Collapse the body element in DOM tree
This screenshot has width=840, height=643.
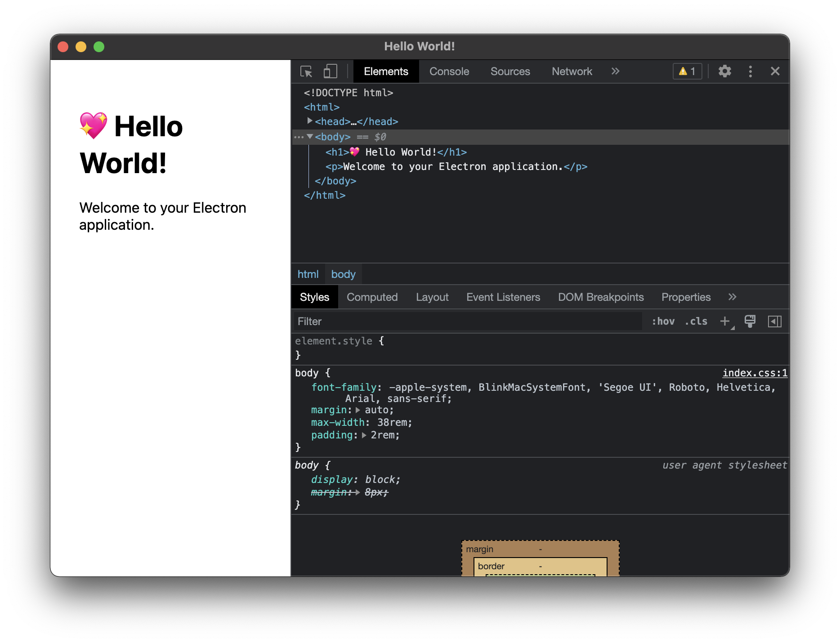coord(309,137)
